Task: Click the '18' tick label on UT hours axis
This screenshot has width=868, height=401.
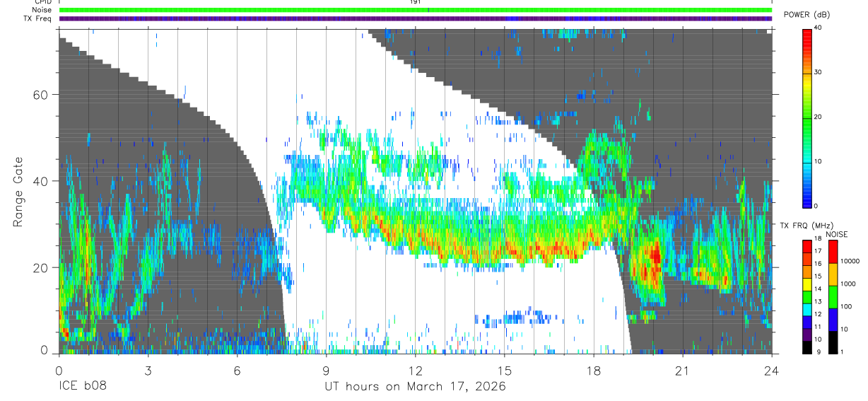Action: 594,371
